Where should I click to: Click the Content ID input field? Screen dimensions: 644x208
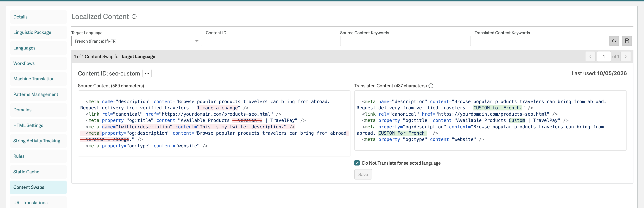[271, 41]
